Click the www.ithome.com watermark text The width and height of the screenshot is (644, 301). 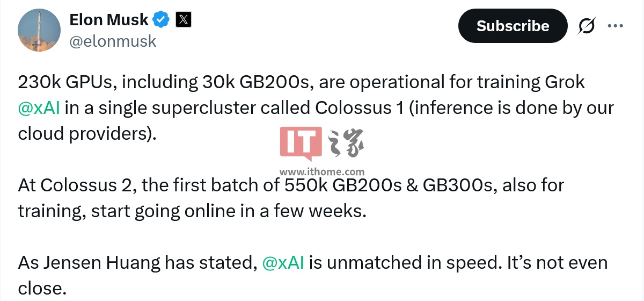(322, 172)
